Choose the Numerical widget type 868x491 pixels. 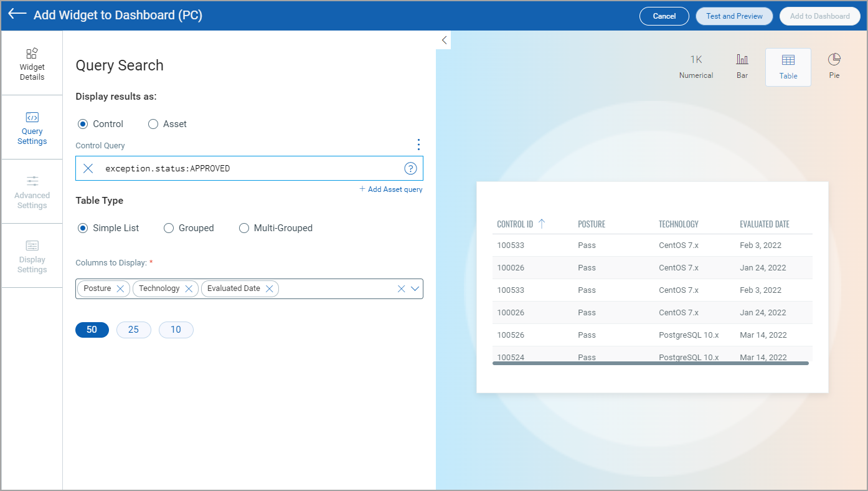[696, 65]
